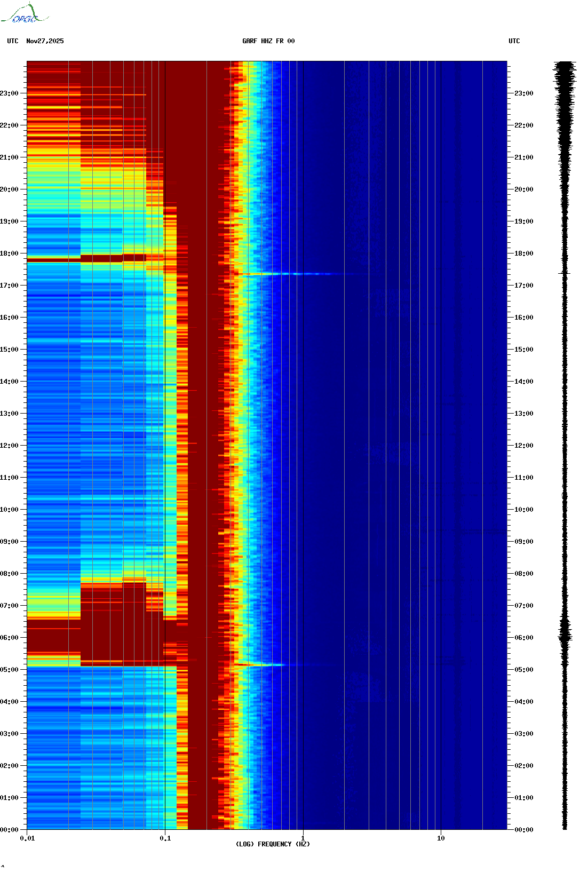The width and height of the screenshot is (588, 872).
Task: Click the 08:00 label on the right axis
Action: pos(524,574)
